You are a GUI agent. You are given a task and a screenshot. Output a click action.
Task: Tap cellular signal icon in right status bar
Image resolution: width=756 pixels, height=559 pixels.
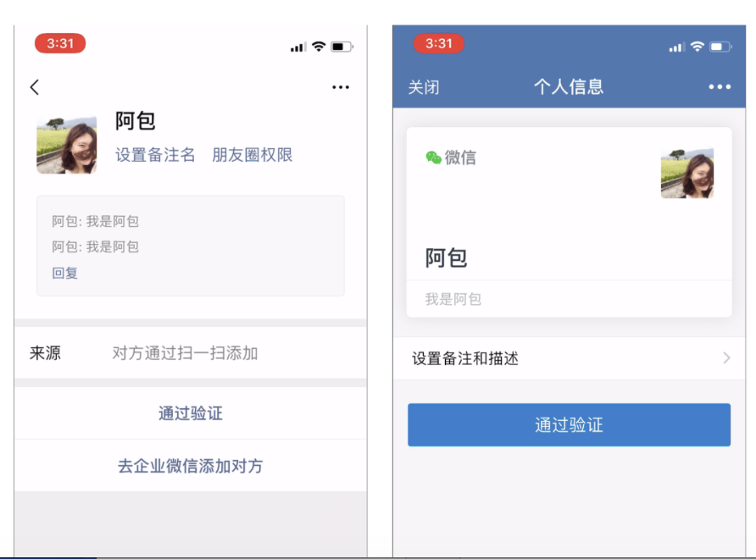[x=677, y=47]
